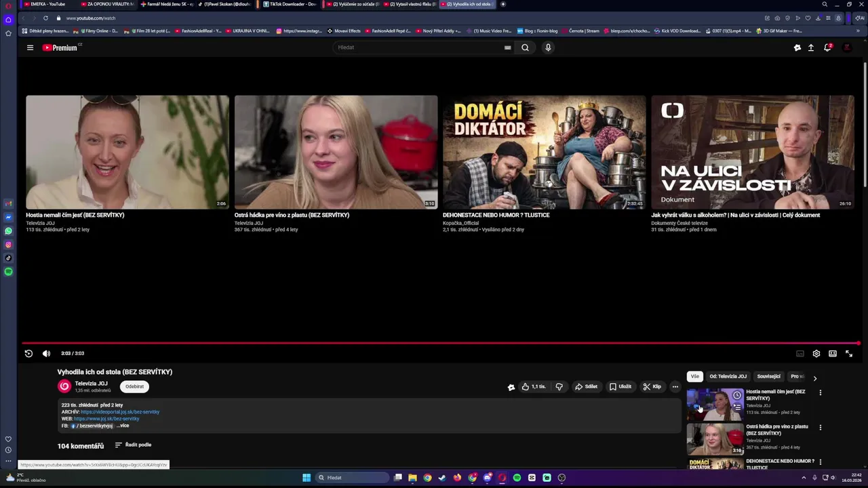
Task: Open the Kick VOD Downloader bookmark
Action: pyautogui.click(x=678, y=30)
